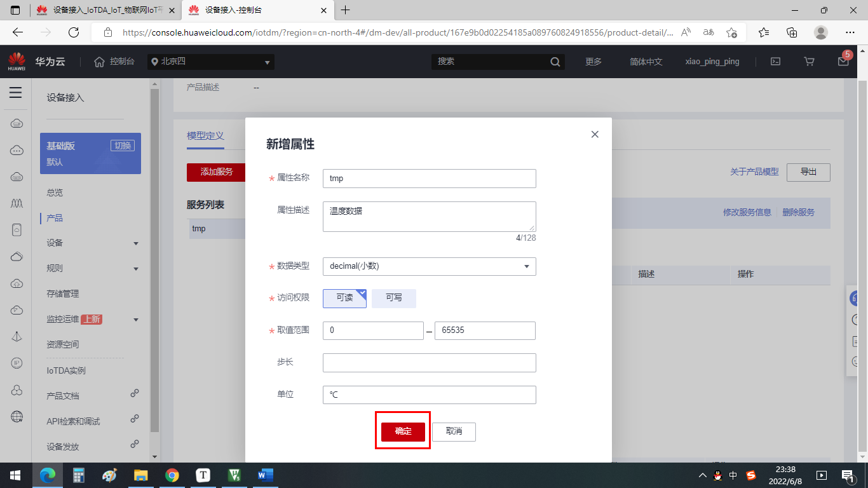Open a new browser tab
868x488 pixels.
tap(346, 10)
